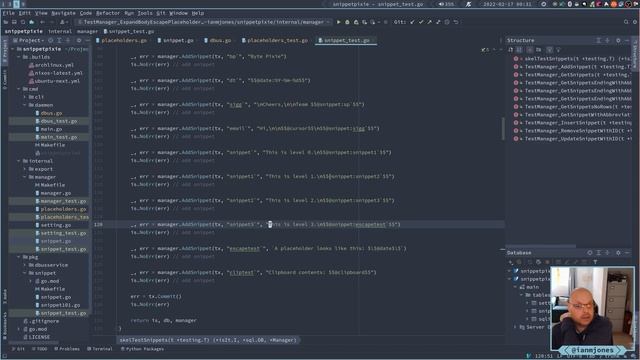
Task: Click Git update project checkmark icon
Action: point(412,22)
